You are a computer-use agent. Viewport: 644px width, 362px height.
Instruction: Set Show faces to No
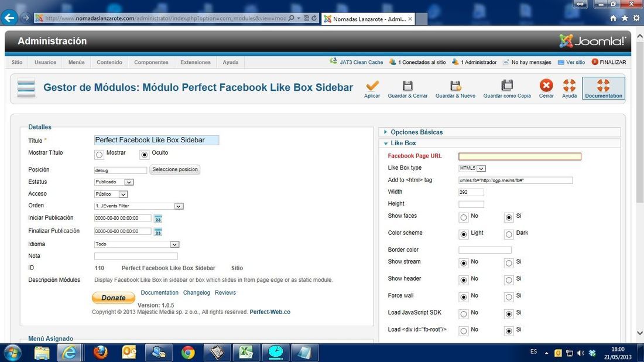(464, 217)
